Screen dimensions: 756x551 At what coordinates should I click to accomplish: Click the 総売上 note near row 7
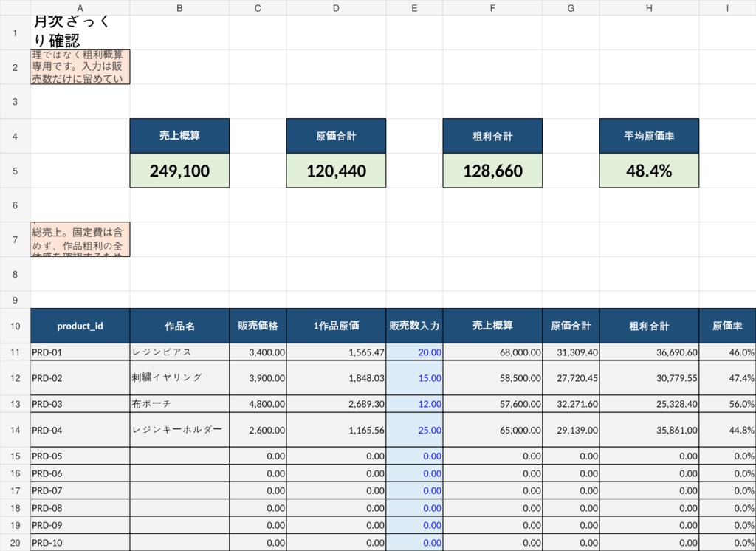click(80, 237)
